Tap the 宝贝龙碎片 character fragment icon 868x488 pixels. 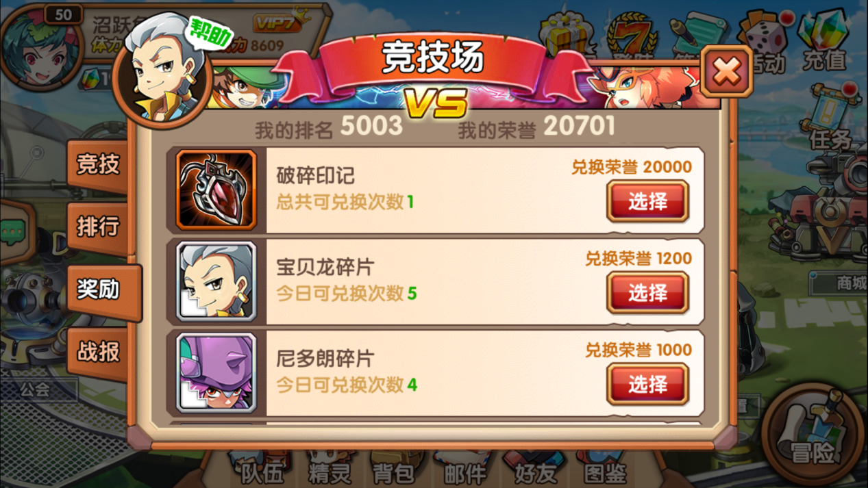click(216, 281)
